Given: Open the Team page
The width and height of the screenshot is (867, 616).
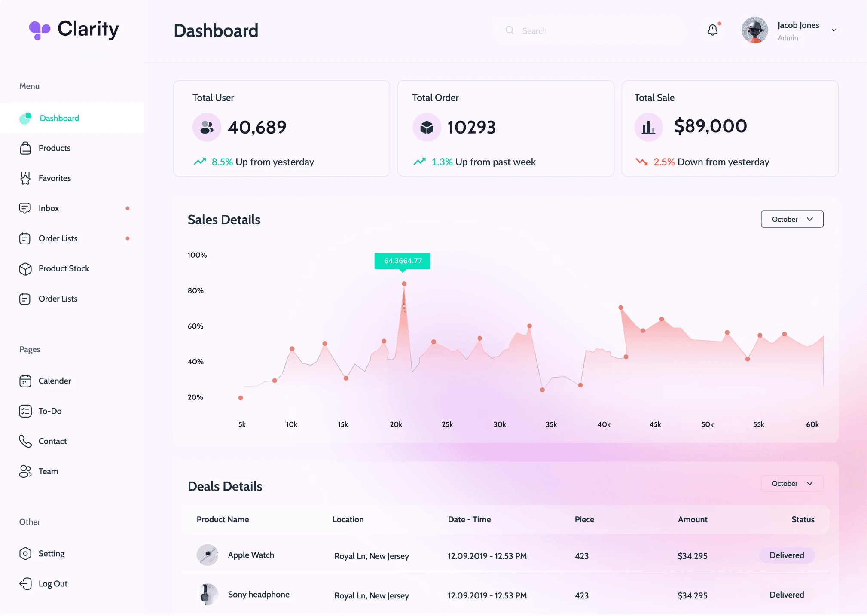Looking at the screenshot, I should [72, 471].
